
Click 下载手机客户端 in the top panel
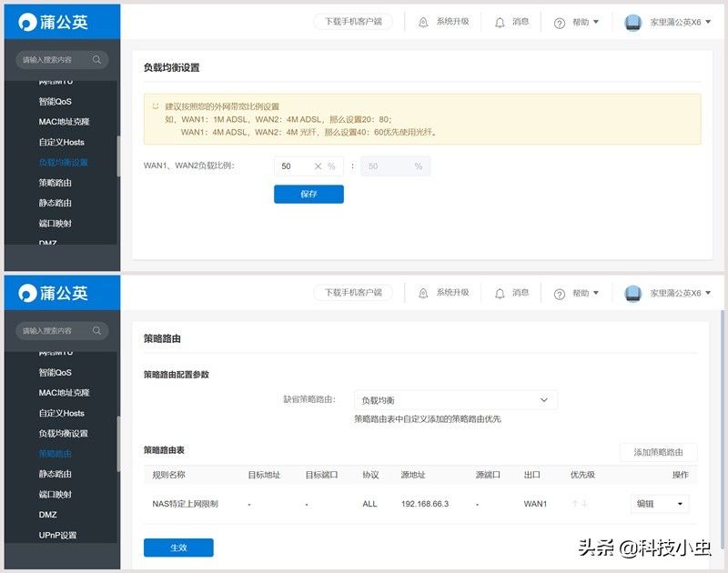353,21
